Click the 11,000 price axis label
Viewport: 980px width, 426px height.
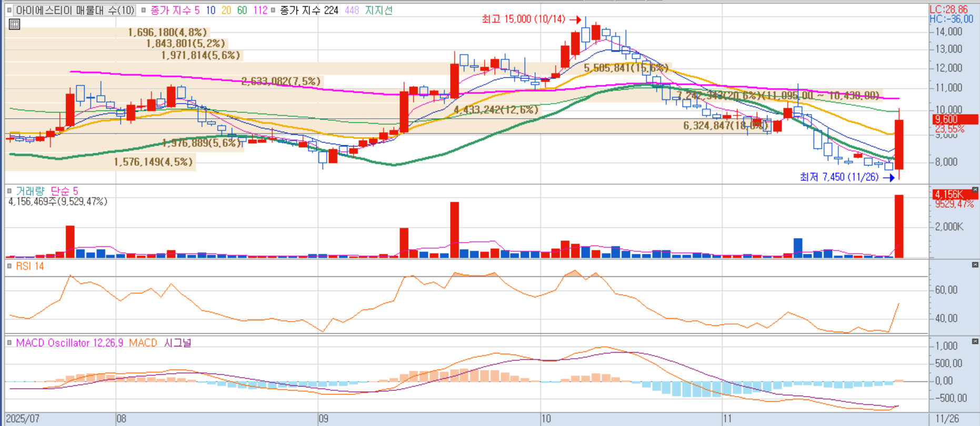point(948,88)
